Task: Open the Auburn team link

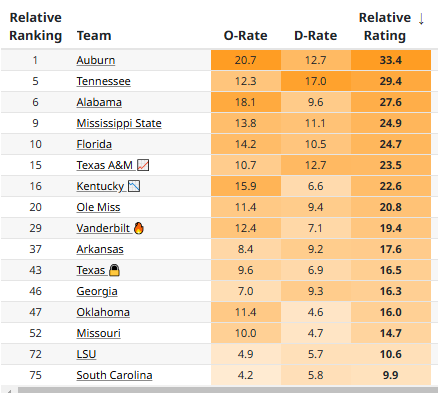Action: click(x=96, y=60)
